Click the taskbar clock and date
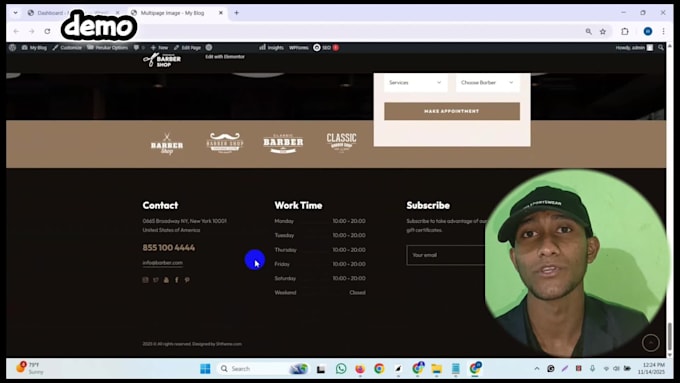 (651, 368)
